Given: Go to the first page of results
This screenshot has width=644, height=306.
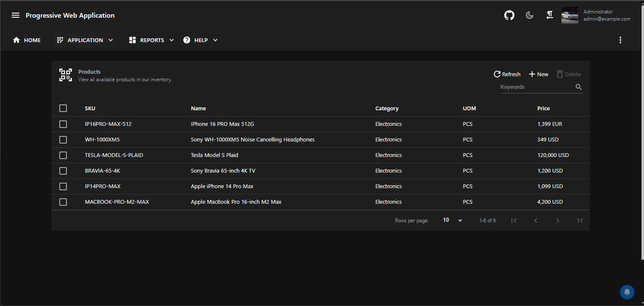Looking at the screenshot, I should click(514, 221).
